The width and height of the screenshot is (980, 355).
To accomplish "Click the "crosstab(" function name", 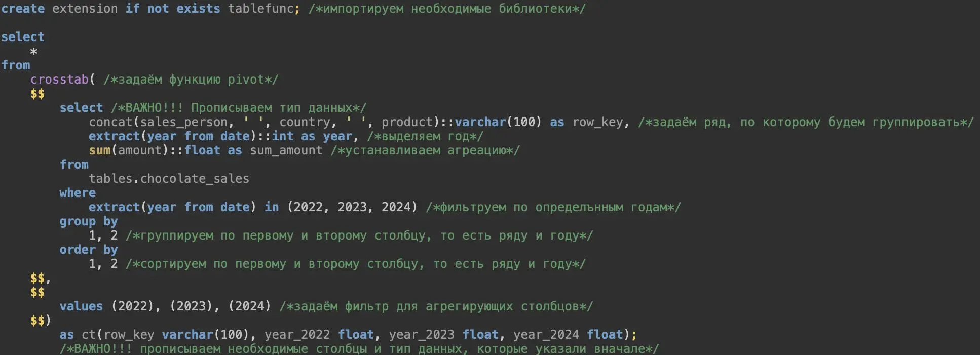I will coord(63,80).
